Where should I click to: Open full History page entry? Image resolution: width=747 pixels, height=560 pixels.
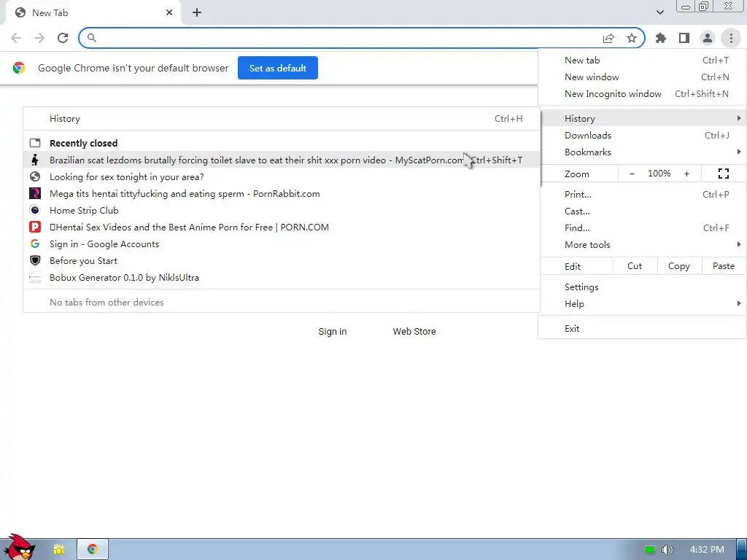click(281, 119)
